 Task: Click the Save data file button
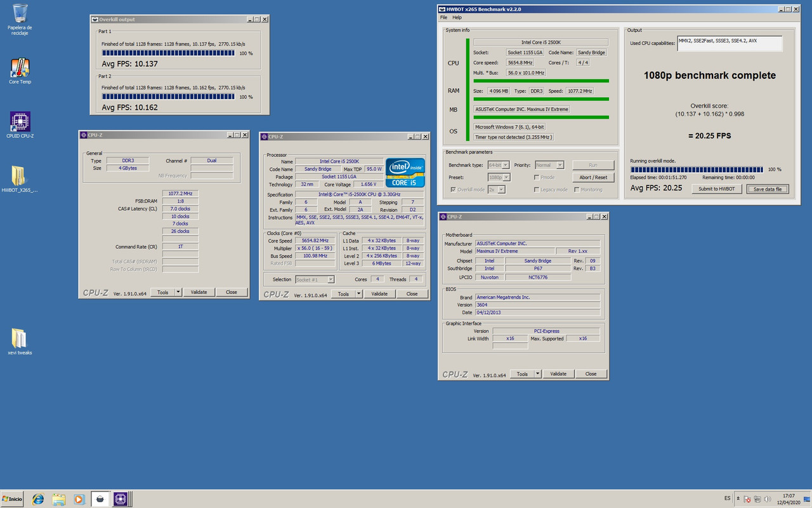click(768, 189)
